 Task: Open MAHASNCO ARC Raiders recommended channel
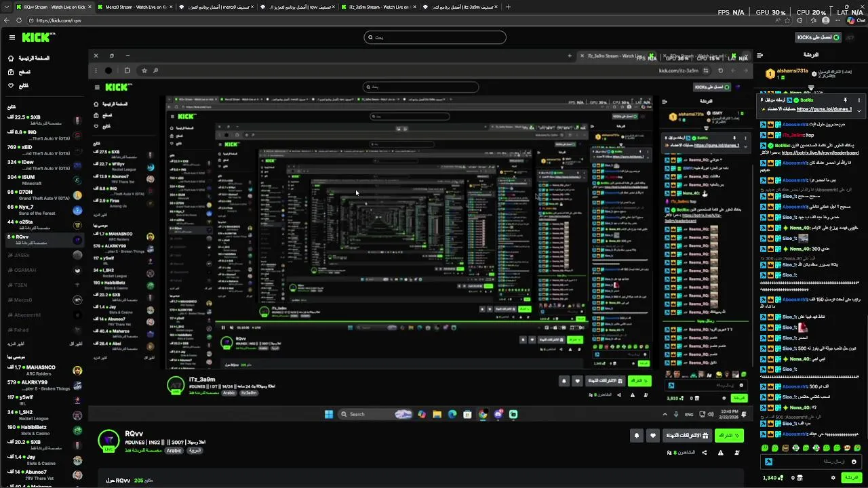[x=44, y=370]
